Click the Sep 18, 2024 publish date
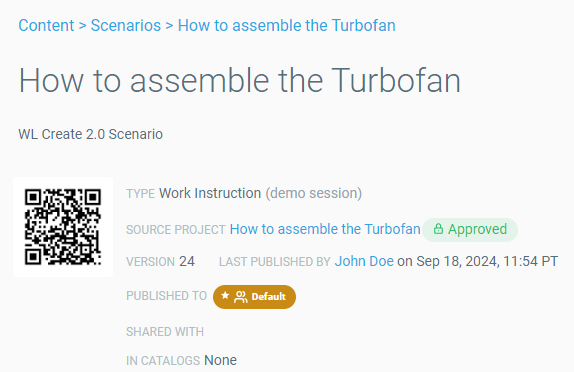This screenshot has height=372, width=574. click(457, 261)
